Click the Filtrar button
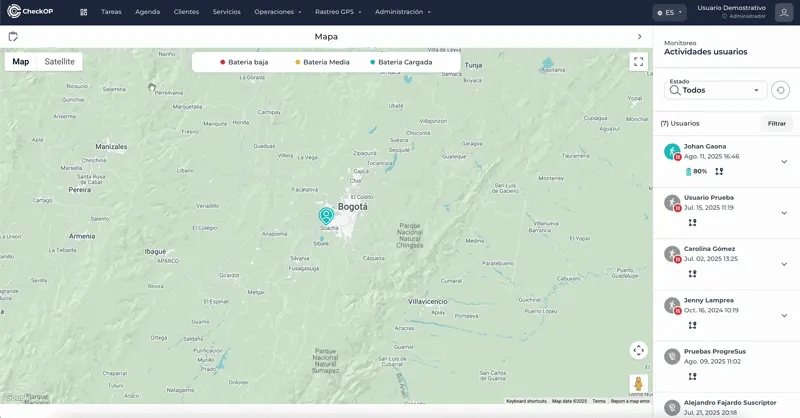 [x=777, y=124]
